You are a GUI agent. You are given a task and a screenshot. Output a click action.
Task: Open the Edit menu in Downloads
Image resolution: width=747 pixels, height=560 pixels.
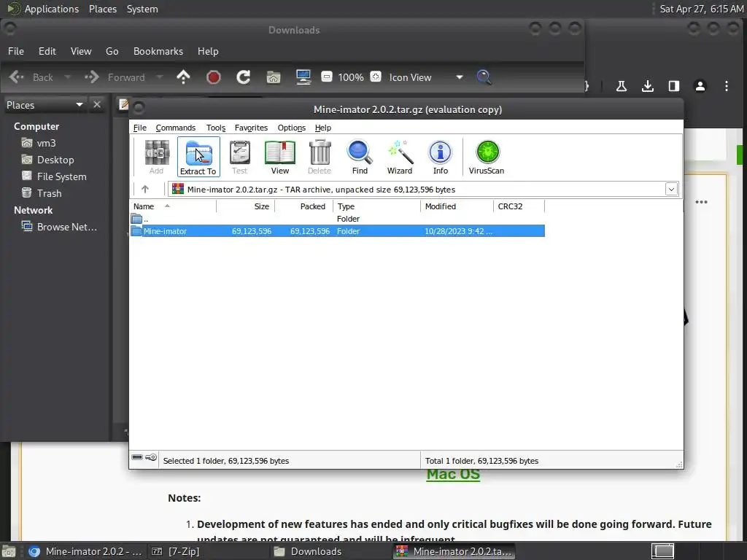click(x=47, y=51)
